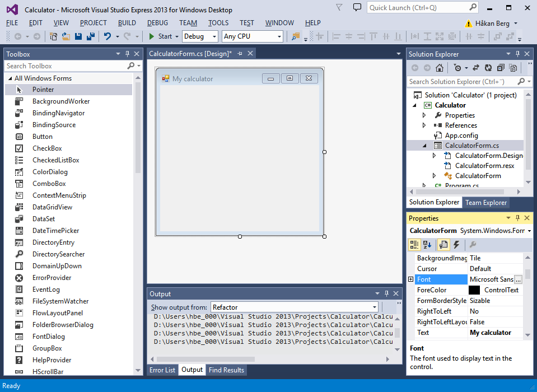Click the Font property ellipsis button
537x392 pixels.
[518, 279]
